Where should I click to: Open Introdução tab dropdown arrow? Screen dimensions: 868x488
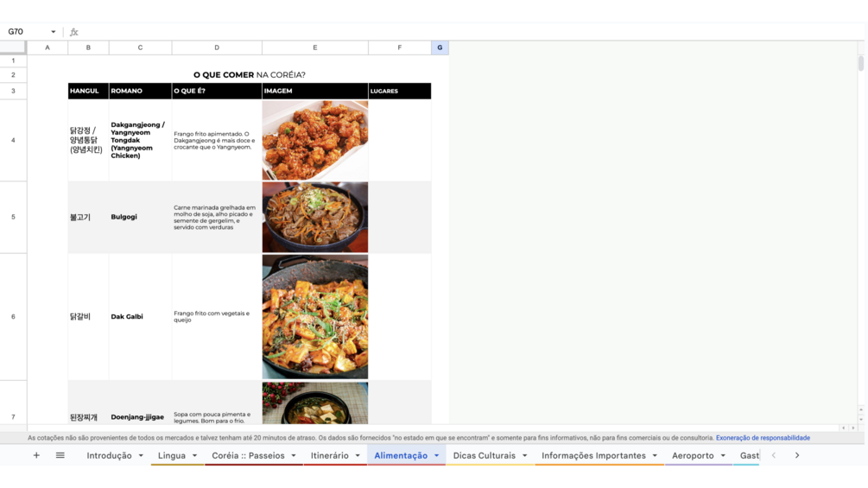(x=141, y=456)
